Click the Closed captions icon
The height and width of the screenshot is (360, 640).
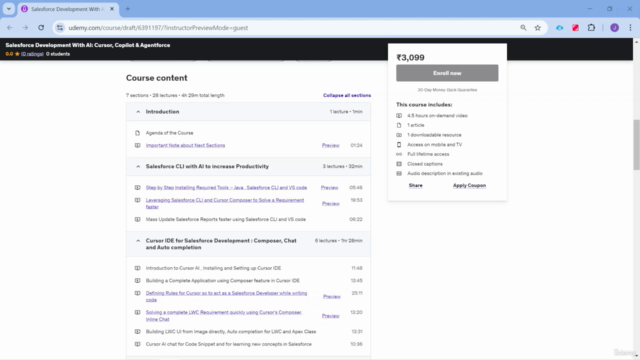(x=399, y=164)
